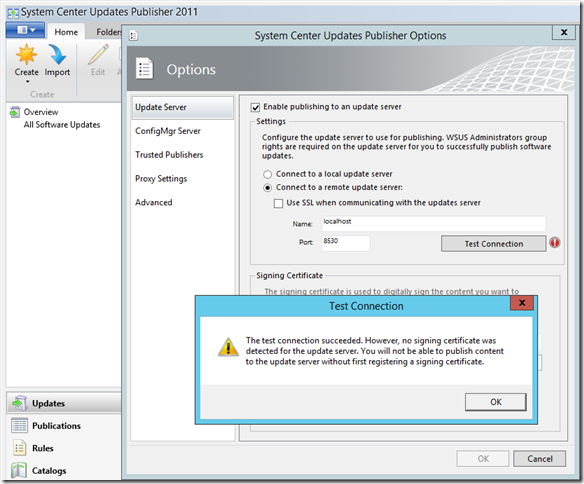Click the Test Connection button
584x484 pixels.
pos(493,243)
